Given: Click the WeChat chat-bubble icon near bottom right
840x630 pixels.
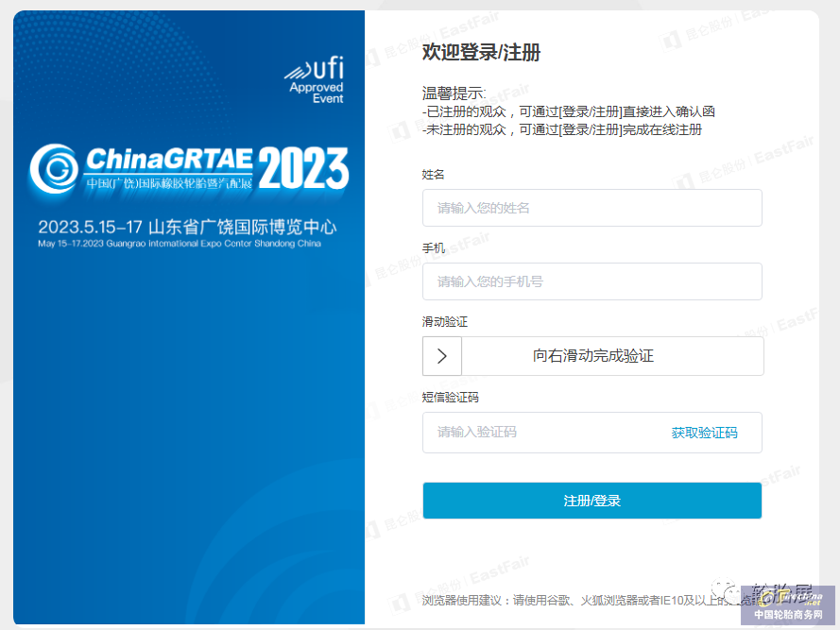Looking at the screenshot, I should pyautogui.click(x=723, y=588).
